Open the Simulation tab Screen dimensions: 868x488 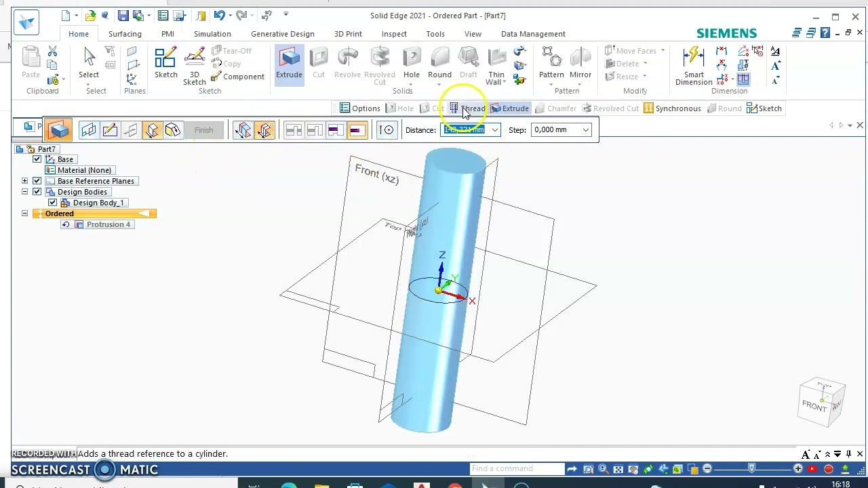(212, 34)
